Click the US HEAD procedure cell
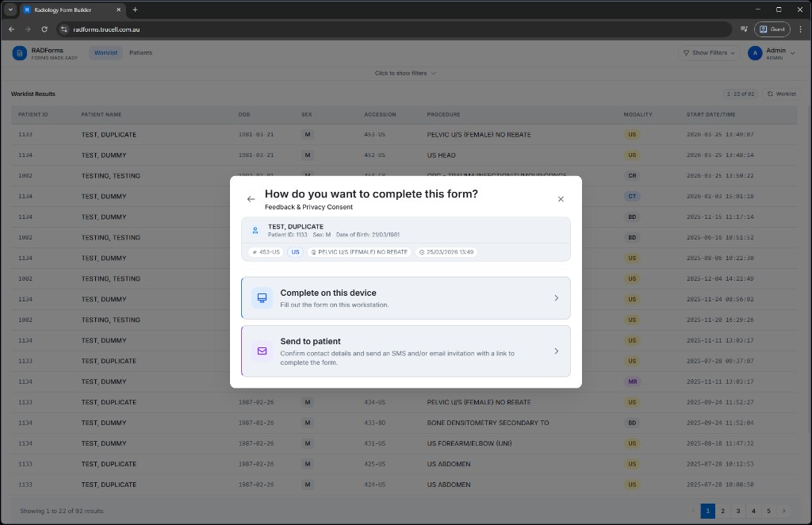Image resolution: width=812 pixels, height=525 pixels. click(x=441, y=155)
